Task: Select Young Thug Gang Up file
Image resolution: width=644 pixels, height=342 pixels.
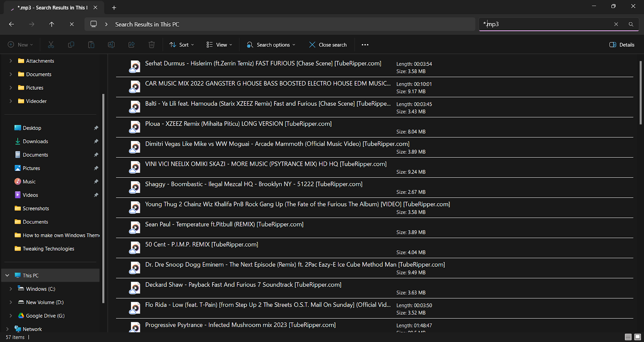Action: click(x=374, y=208)
